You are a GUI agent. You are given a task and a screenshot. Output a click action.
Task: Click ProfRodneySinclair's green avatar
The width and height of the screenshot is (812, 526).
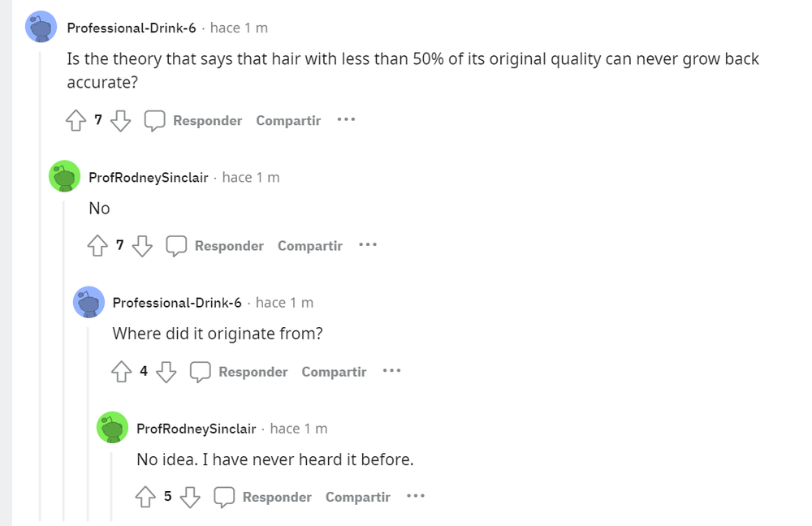point(65,176)
